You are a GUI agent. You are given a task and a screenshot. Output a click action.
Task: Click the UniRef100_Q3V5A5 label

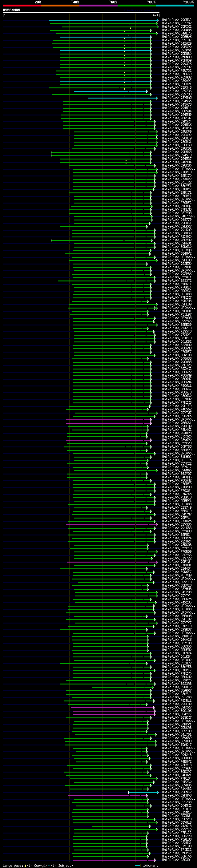tap(177, 98)
